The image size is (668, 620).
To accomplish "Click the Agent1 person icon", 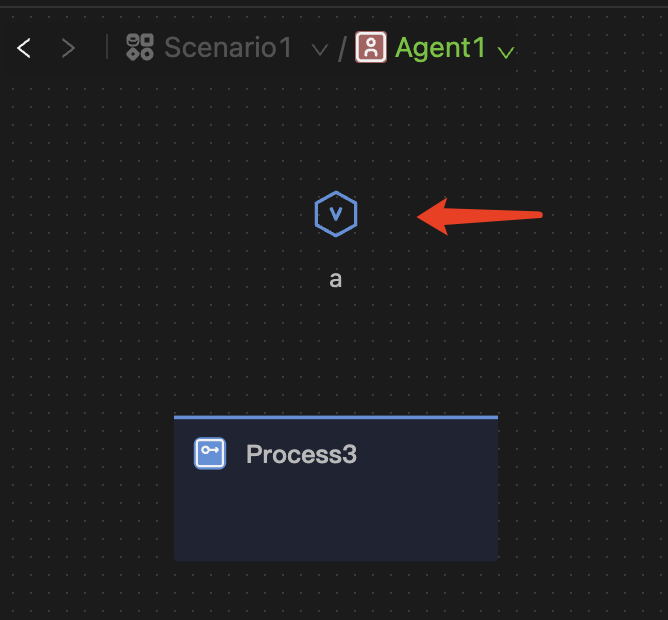I will coord(371,48).
